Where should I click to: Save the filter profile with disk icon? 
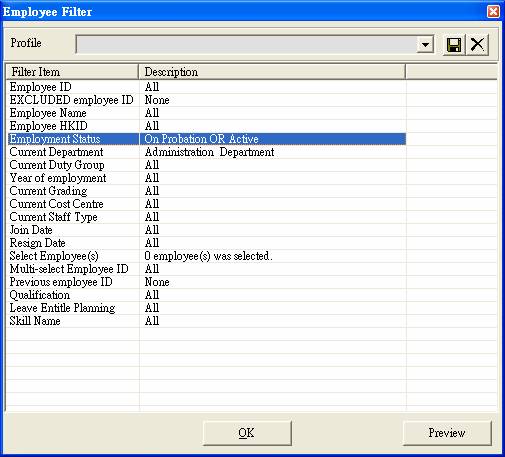tap(454, 44)
